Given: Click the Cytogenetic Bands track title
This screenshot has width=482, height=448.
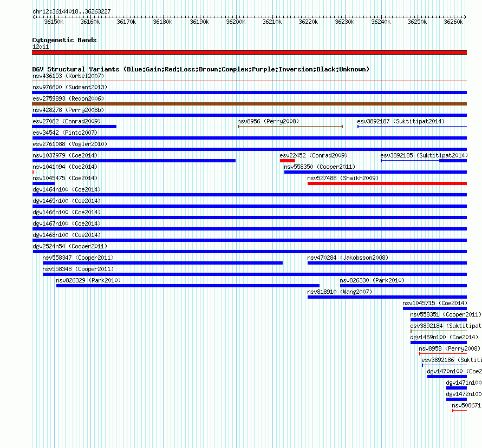Looking at the screenshot, I should (x=64, y=40).
